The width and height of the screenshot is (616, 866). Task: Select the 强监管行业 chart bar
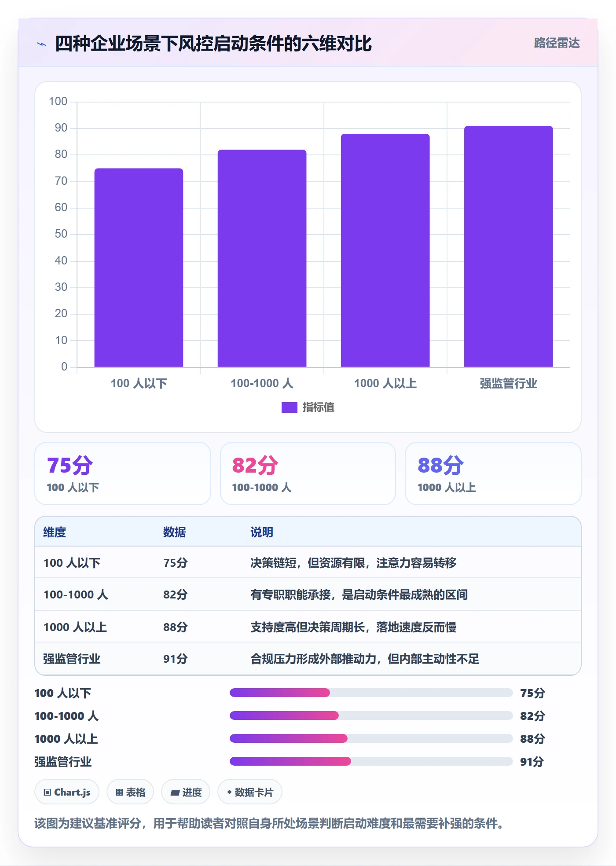coord(508,246)
